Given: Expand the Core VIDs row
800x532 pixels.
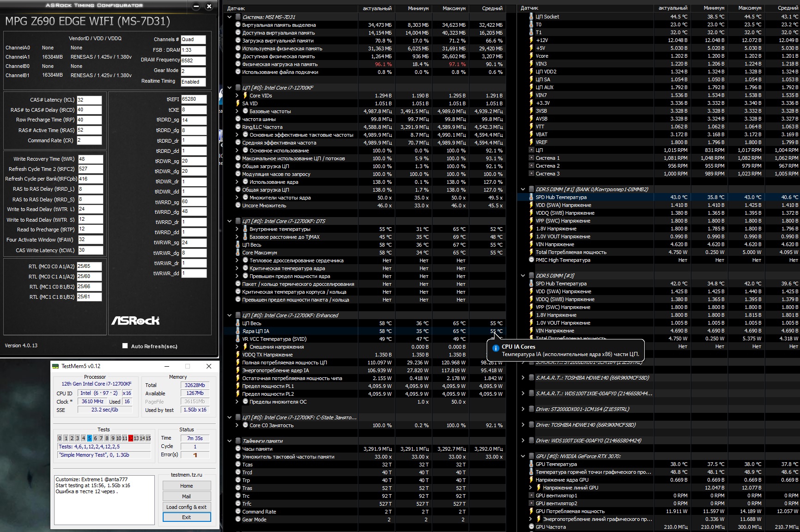Looking at the screenshot, I should click(x=237, y=96).
